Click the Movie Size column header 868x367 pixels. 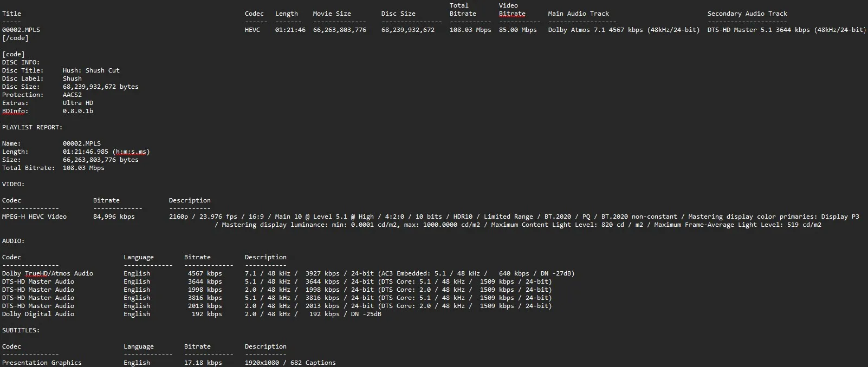coord(332,14)
